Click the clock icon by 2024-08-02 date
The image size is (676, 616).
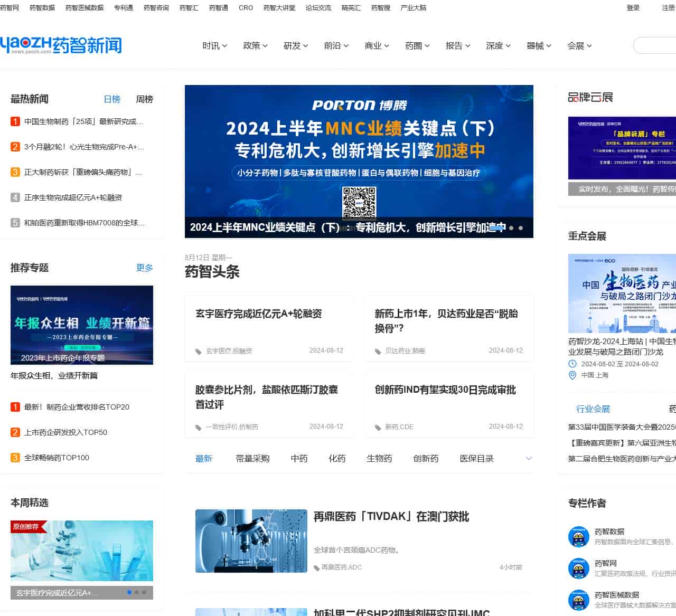click(572, 364)
